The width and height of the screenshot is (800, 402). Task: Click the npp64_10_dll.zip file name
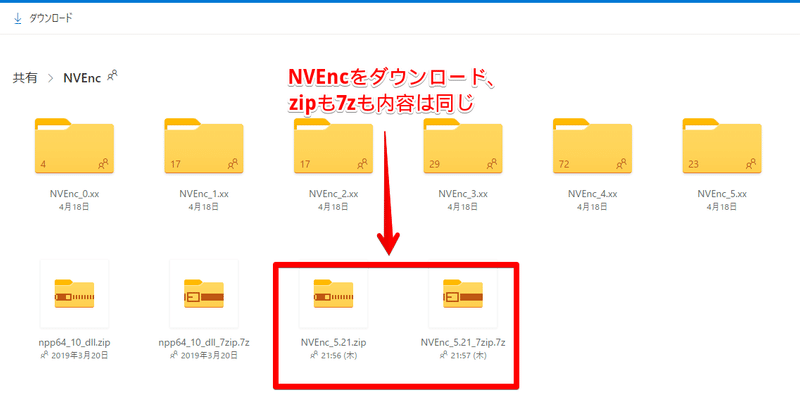point(74,343)
